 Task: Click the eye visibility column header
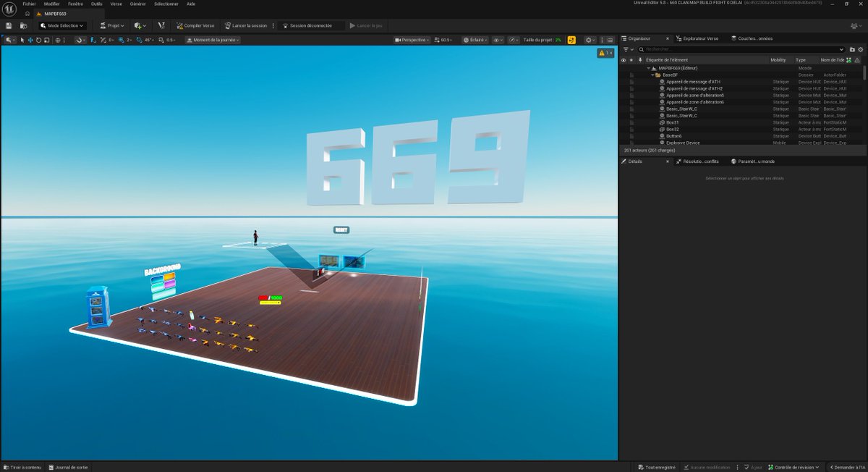pos(623,60)
